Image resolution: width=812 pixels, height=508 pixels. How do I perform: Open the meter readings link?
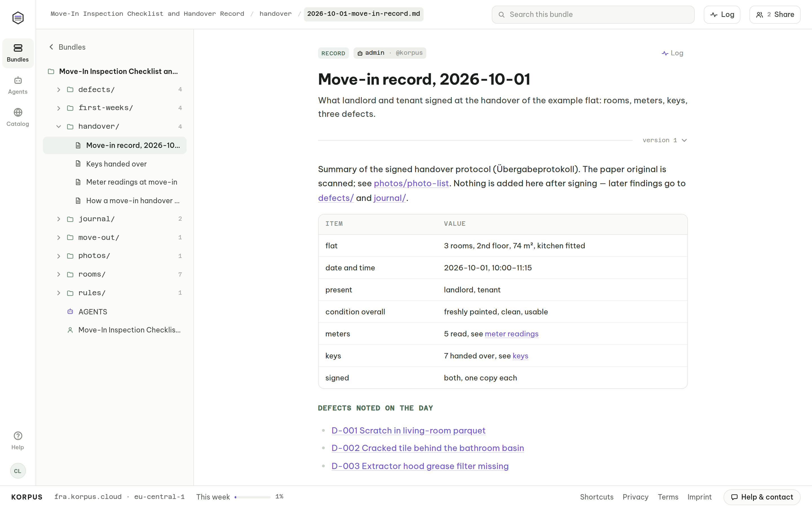pyautogui.click(x=511, y=334)
